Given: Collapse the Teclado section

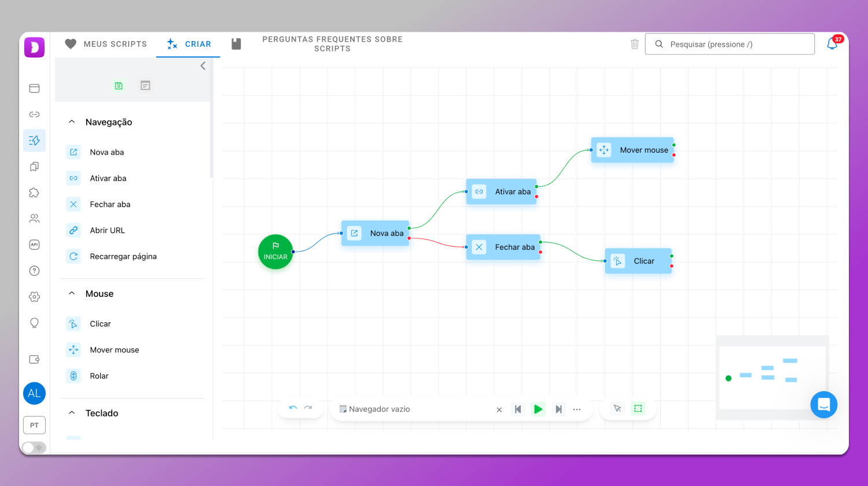Looking at the screenshot, I should coord(72,413).
